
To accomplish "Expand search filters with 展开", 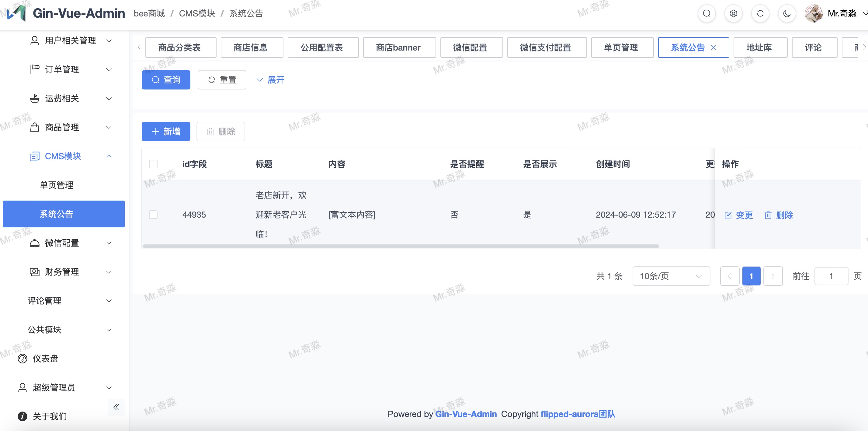I will [x=271, y=80].
